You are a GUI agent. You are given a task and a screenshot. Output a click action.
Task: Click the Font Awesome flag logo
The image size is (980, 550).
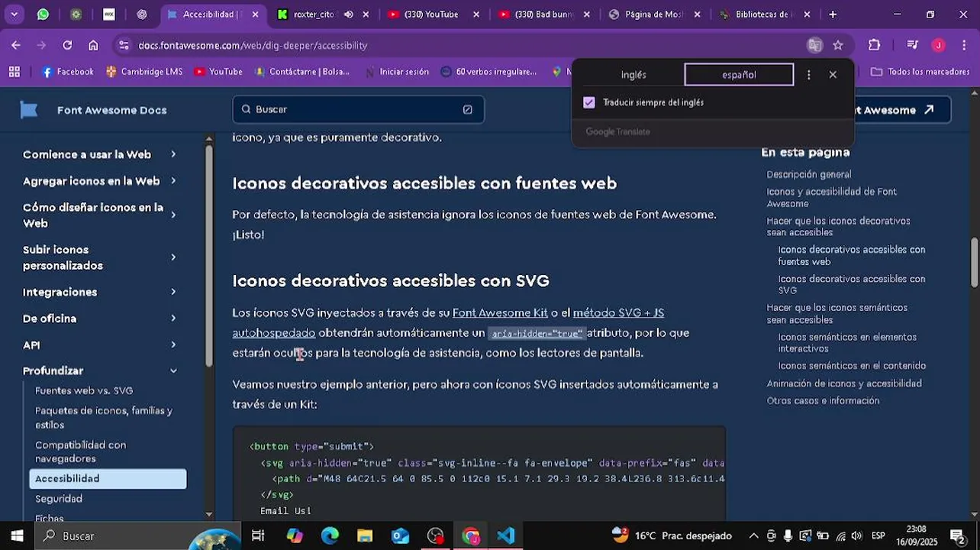pos(29,110)
